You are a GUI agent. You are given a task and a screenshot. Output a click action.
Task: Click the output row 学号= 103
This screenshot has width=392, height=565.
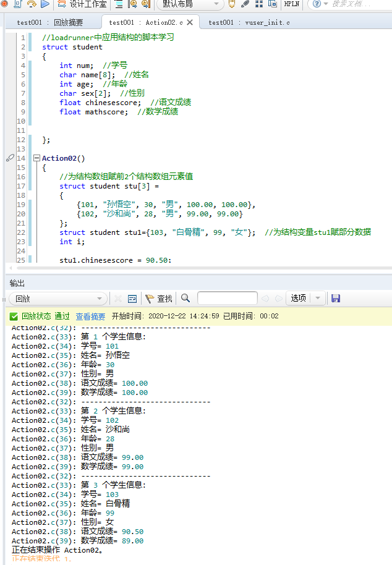65,495
